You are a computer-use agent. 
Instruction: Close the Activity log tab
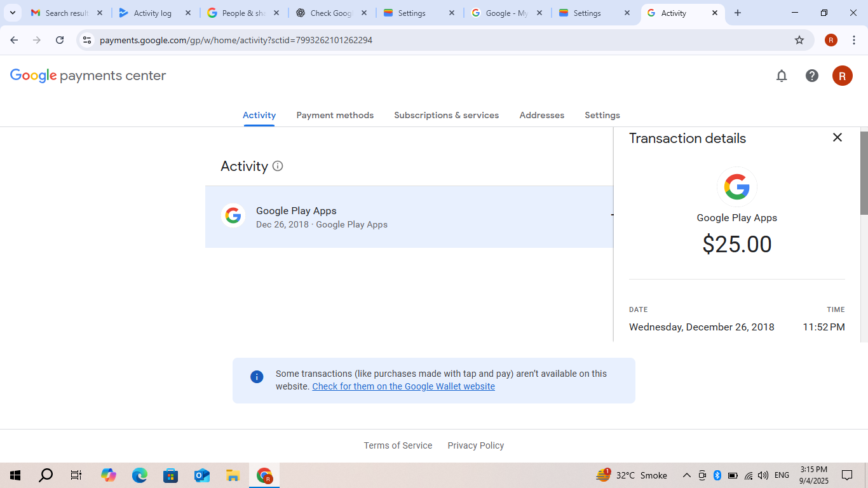[188, 13]
